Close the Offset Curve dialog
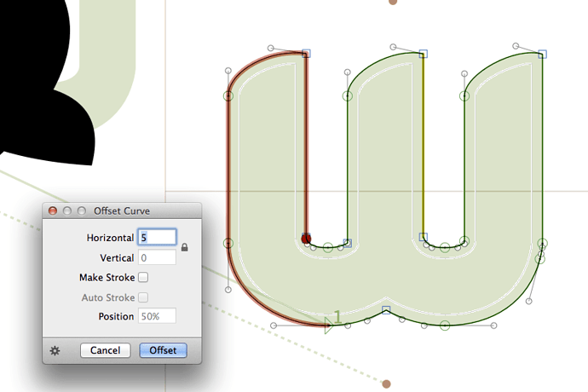This screenshot has height=392, width=588. pos(53,210)
